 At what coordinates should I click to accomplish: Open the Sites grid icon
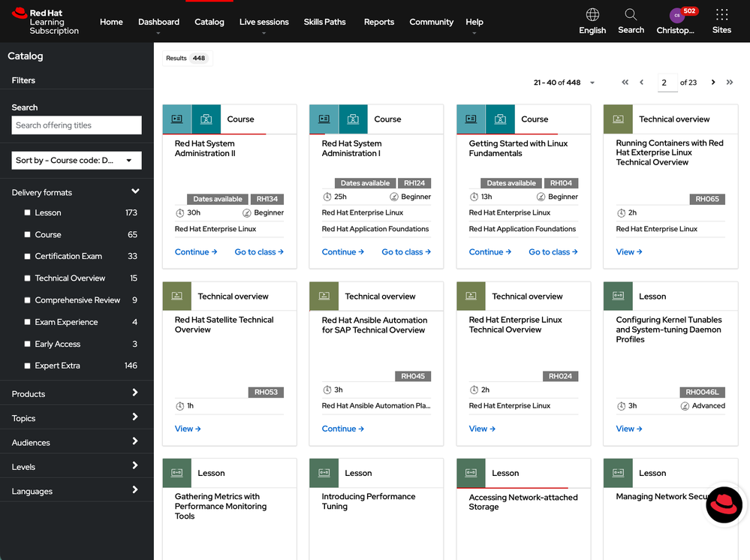(x=721, y=15)
